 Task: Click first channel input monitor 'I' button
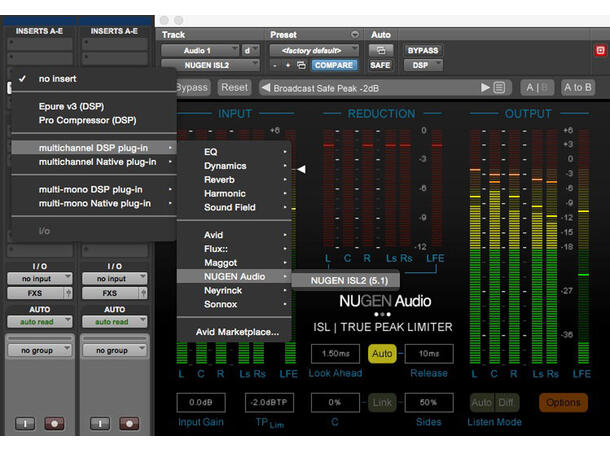(25, 423)
